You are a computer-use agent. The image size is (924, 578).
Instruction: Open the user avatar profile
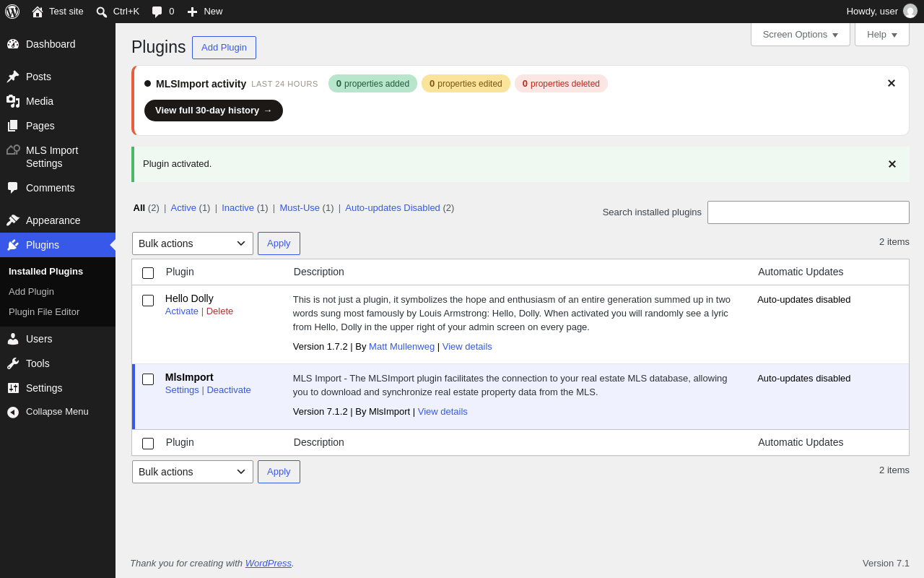click(910, 12)
